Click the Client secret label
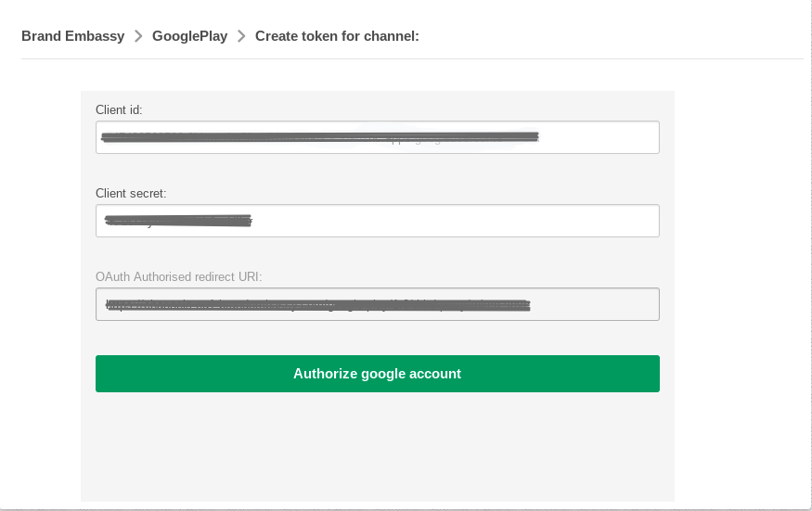 (131, 193)
